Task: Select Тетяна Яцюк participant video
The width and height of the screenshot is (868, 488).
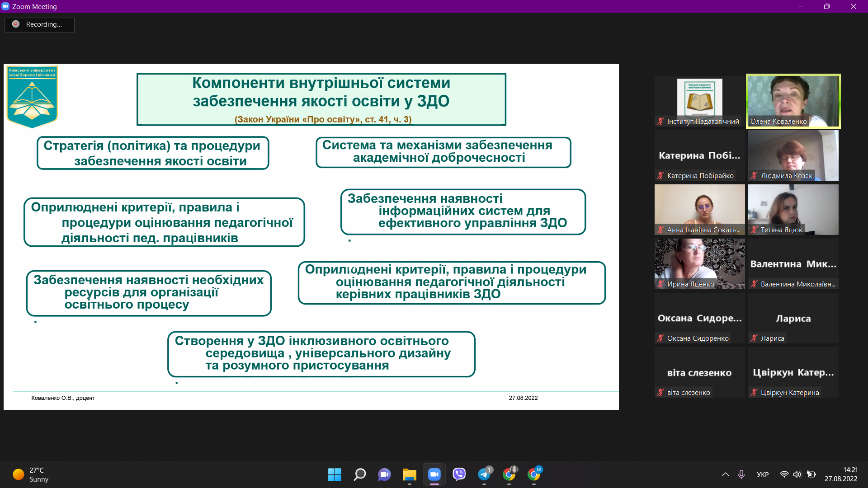Action: point(793,210)
